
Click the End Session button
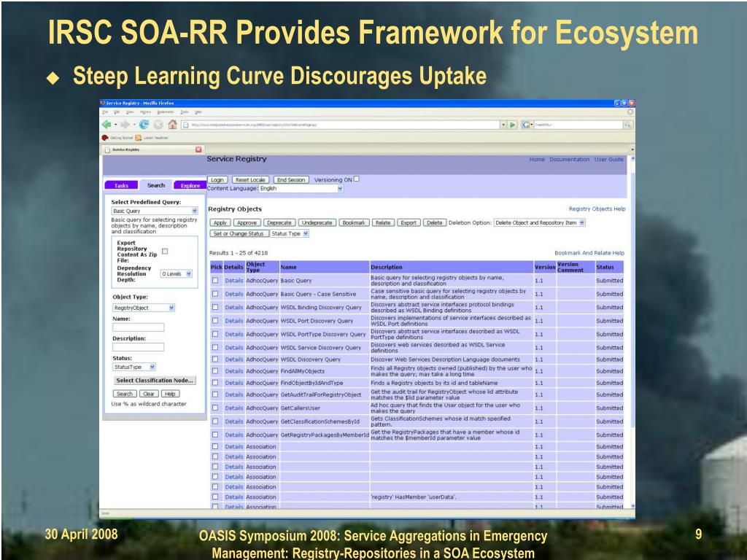click(x=291, y=180)
